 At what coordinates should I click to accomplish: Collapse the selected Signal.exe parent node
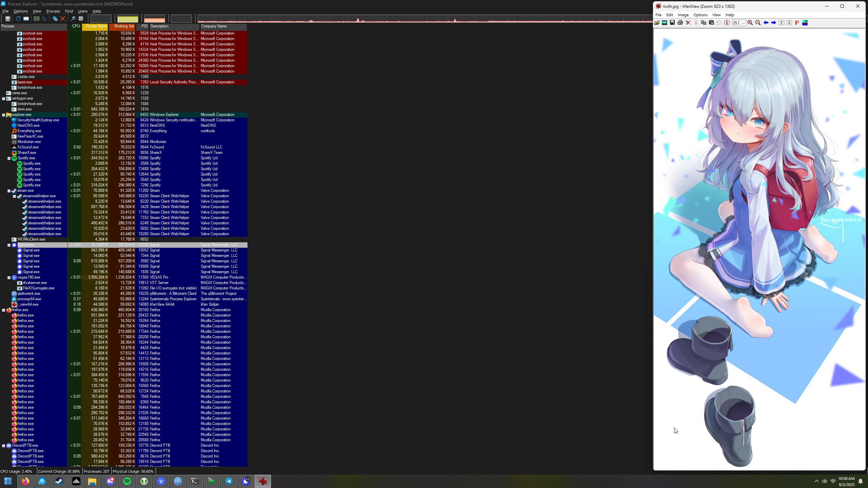coord(9,245)
